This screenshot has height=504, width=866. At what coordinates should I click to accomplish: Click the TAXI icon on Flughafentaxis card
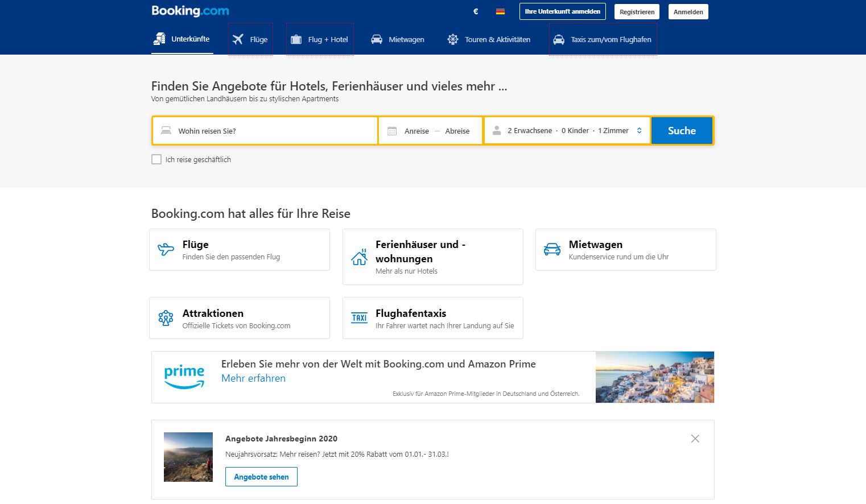point(359,318)
